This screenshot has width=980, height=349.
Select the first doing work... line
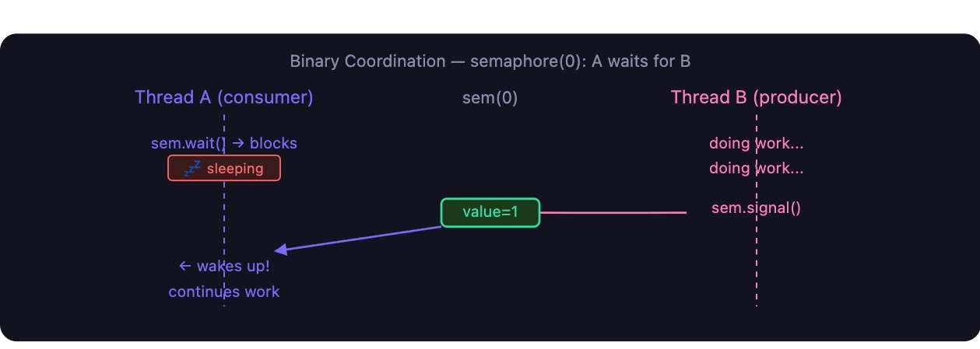(757, 143)
